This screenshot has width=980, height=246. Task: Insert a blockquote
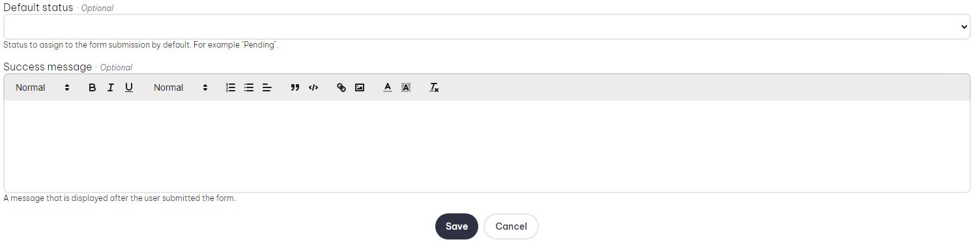pos(295,87)
